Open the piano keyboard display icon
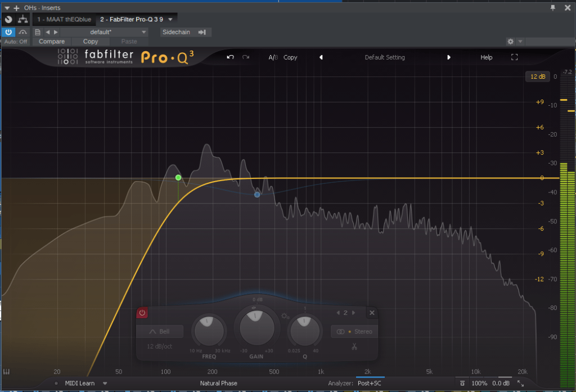 tap(7, 372)
